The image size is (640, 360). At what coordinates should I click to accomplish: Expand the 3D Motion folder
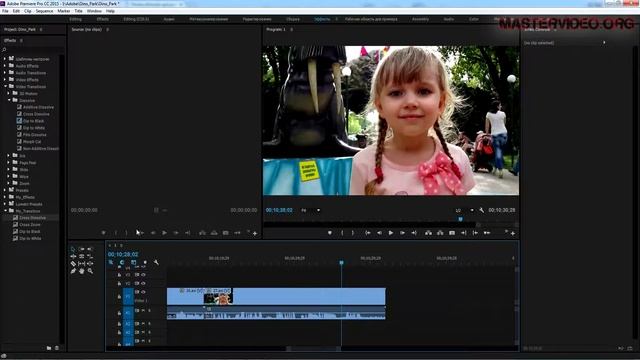(x=9, y=93)
